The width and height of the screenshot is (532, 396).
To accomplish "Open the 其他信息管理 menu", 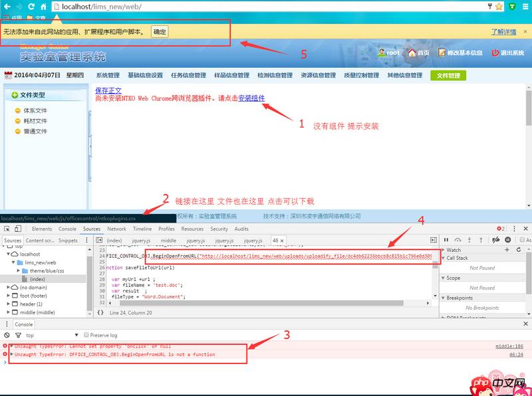I will click(x=405, y=75).
